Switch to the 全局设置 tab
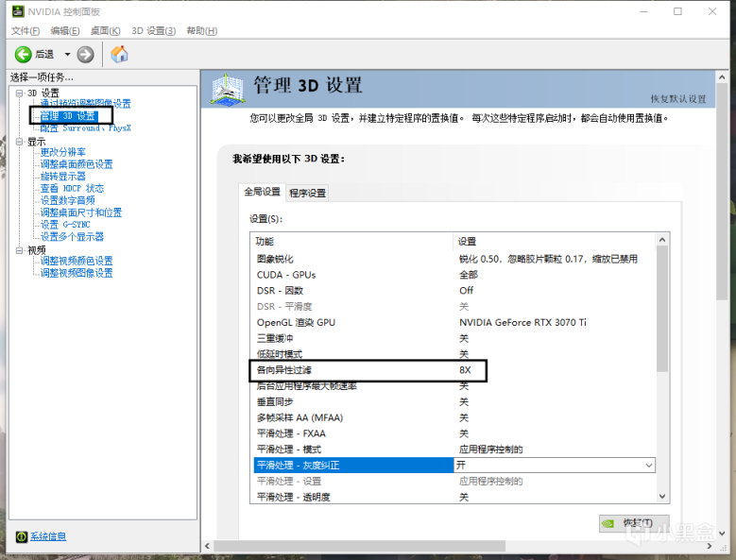Image resolution: width=736 pixels, height=560 pixels. (x=262, y=192)
